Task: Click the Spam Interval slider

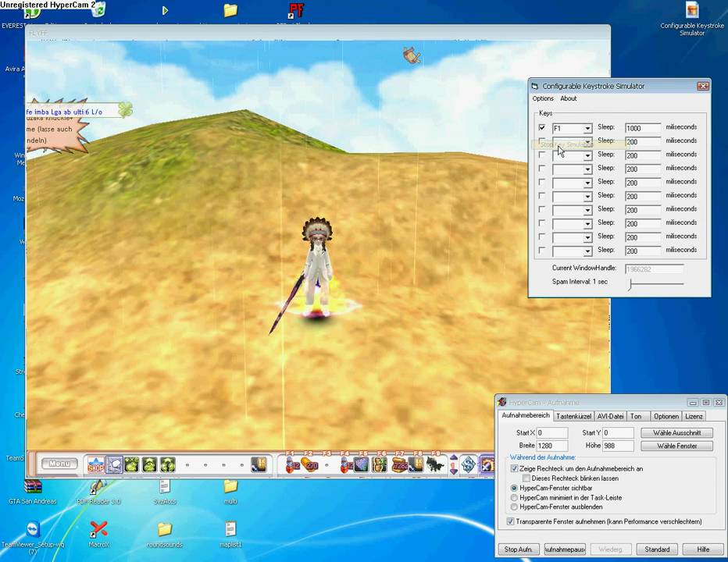Action: point(655,283)
